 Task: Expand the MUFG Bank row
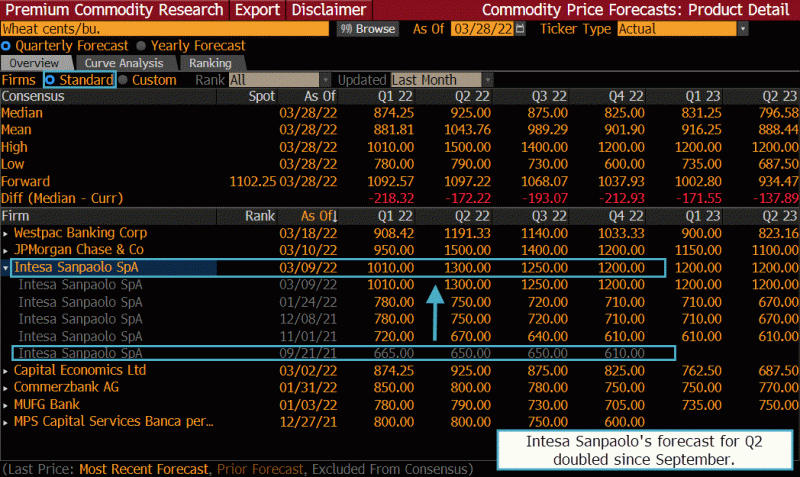(6, 404)
